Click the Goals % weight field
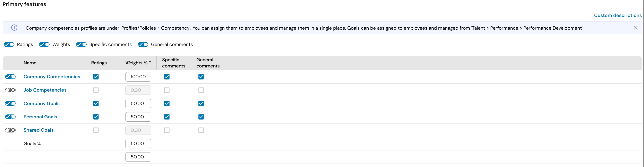The height and width of the screenshot is (167, 644). point(138,143)
